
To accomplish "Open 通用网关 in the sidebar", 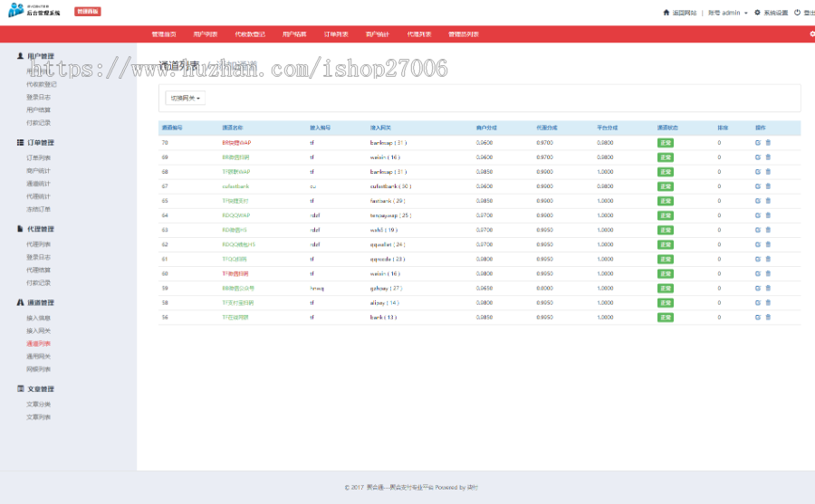I will coord(38,357).
